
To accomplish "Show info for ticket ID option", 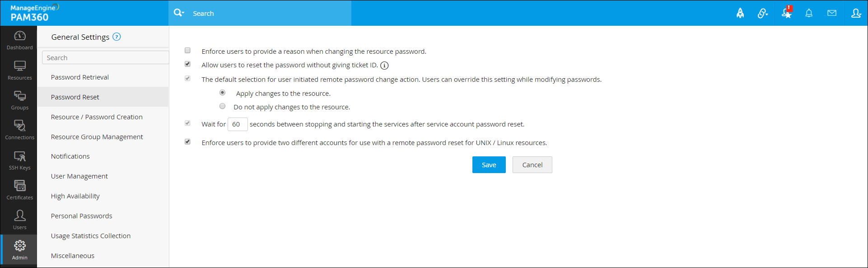I will pos(384,66).
